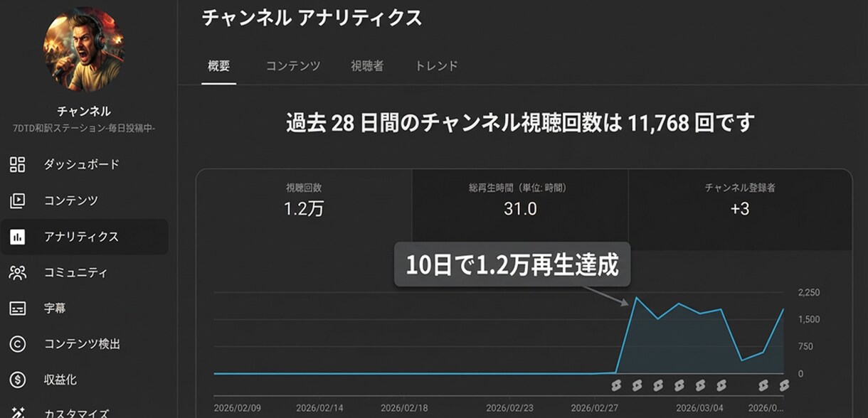
Task: Click the チャンネル アナリティクス page title
Action: (x=312, y=18)
